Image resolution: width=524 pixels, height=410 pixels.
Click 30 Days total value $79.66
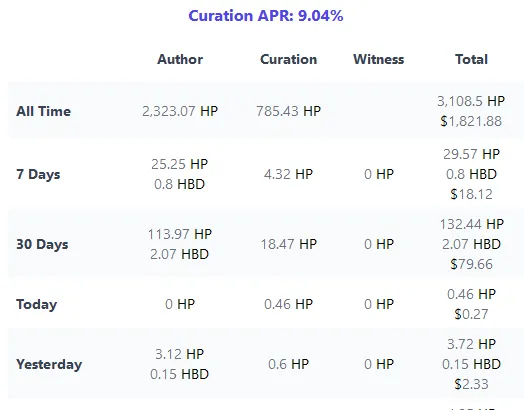click(x=471, y=264)
